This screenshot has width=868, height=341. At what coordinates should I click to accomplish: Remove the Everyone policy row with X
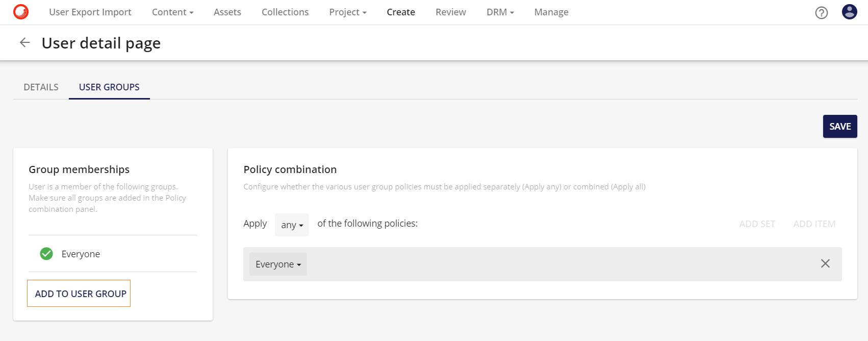(825, 263)
